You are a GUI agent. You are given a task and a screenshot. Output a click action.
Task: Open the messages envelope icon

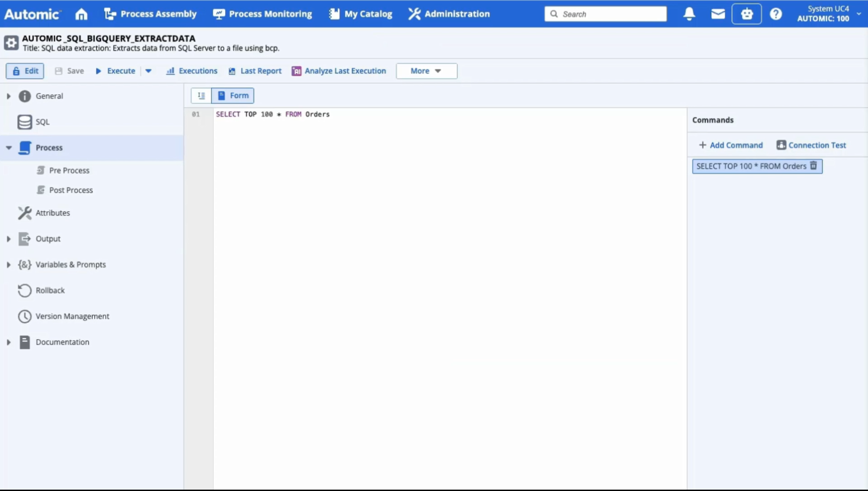tap(718, 14)
